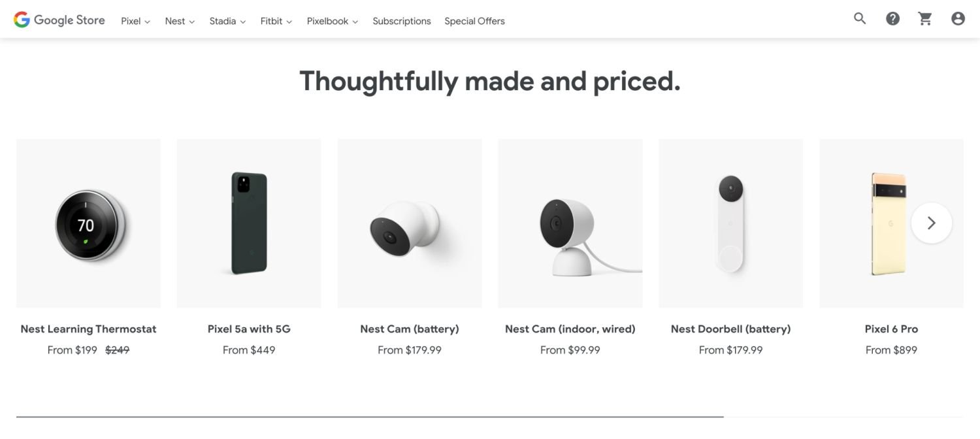This screenshot has width=980, height=439.
Task: Select the Nest Doorbell (battery) image
Action: tap(730, 223)
